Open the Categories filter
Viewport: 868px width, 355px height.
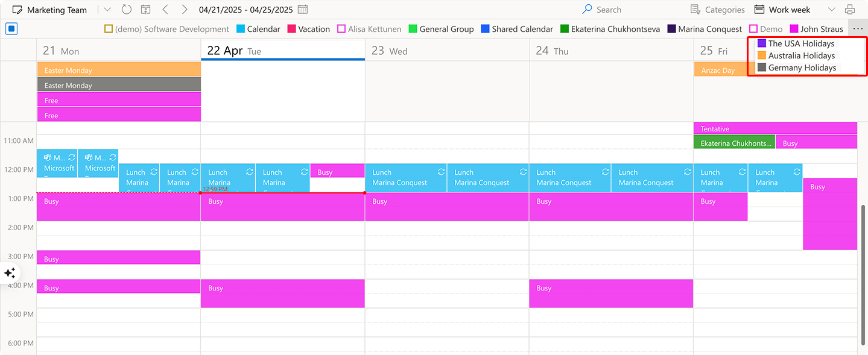click(717, 10)
